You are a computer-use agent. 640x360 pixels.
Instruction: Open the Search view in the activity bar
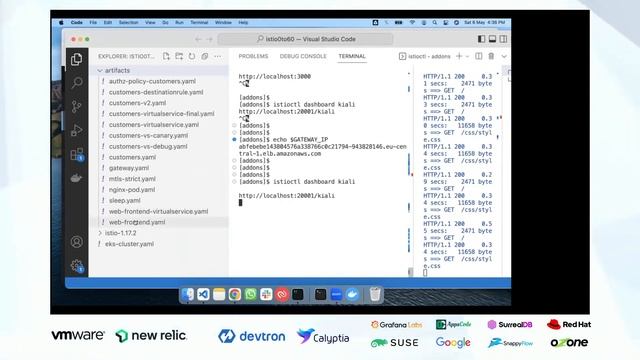tap(76, 83)
